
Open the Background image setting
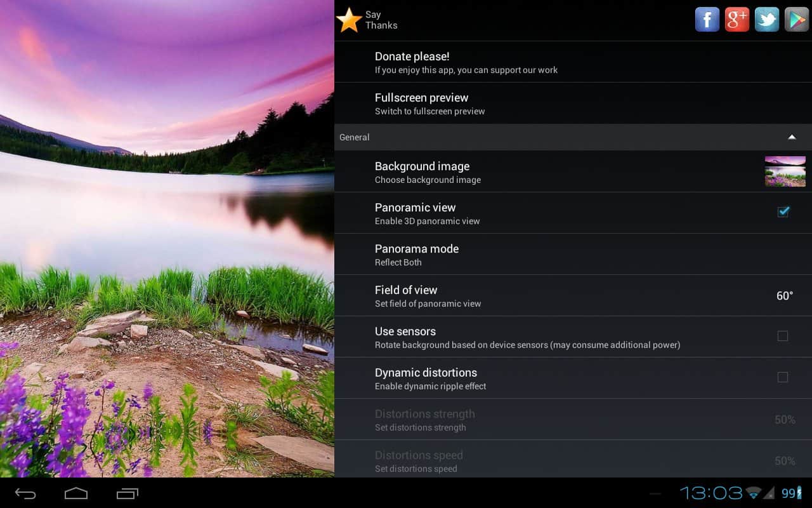click(422, 172)
